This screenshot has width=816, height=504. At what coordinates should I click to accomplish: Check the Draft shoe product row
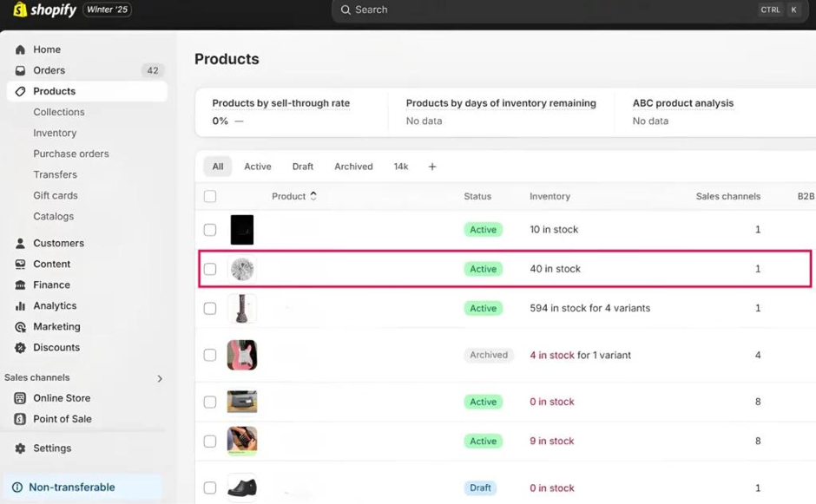point(210,488)
